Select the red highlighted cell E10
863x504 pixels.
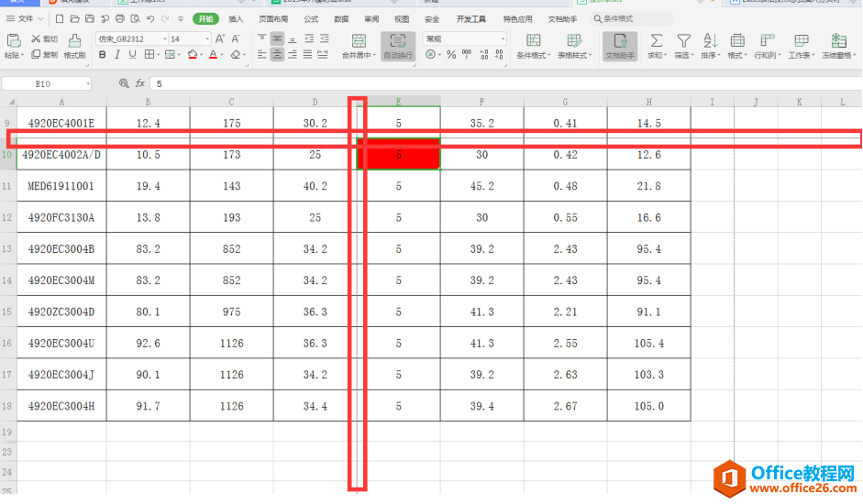point(398,155)
